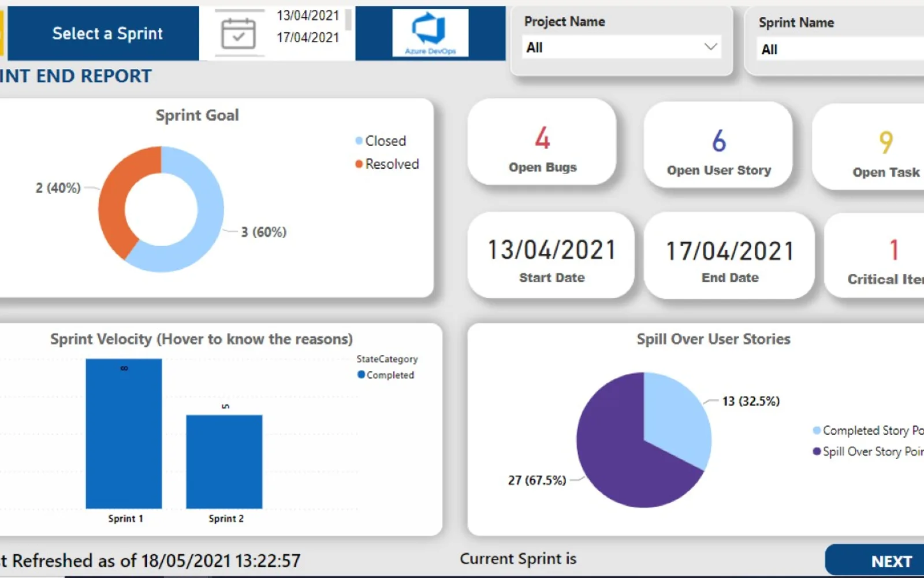Select the Open Bugs card
Screen dimensions: 924x578
point(542,142)
